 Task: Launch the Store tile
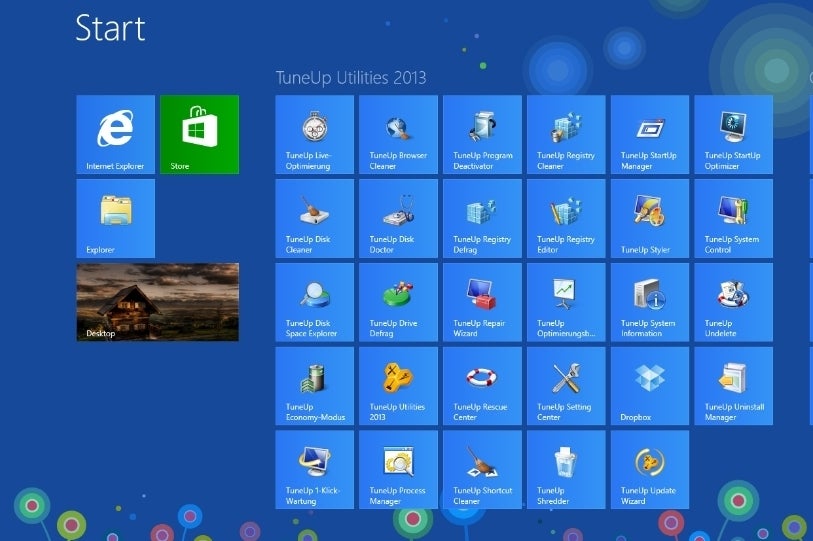[200, 134]
